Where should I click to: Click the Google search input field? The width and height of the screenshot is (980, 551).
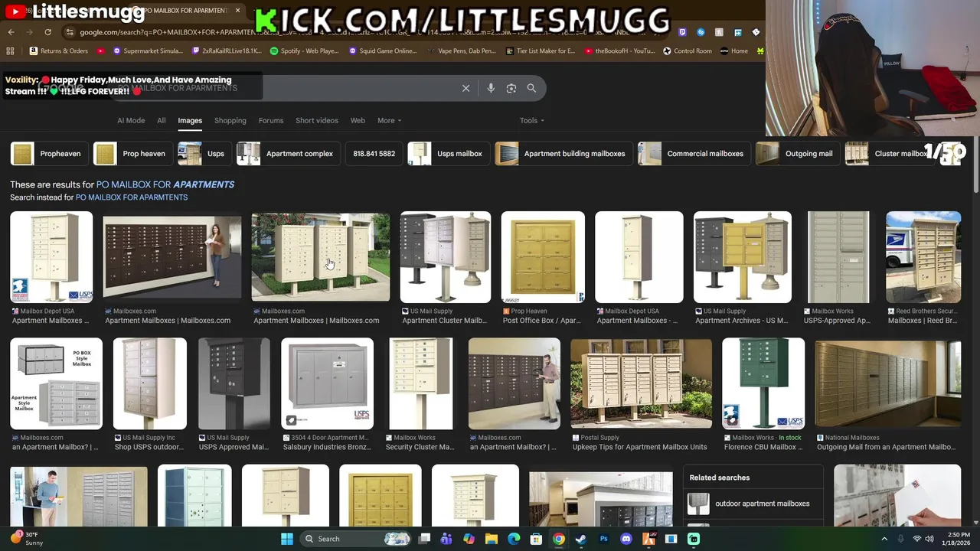(283, 88)
